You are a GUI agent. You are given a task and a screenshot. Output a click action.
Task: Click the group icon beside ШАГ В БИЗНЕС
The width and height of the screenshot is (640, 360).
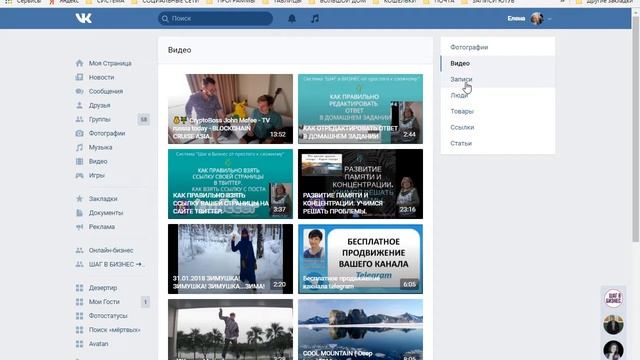pos(79,264)
